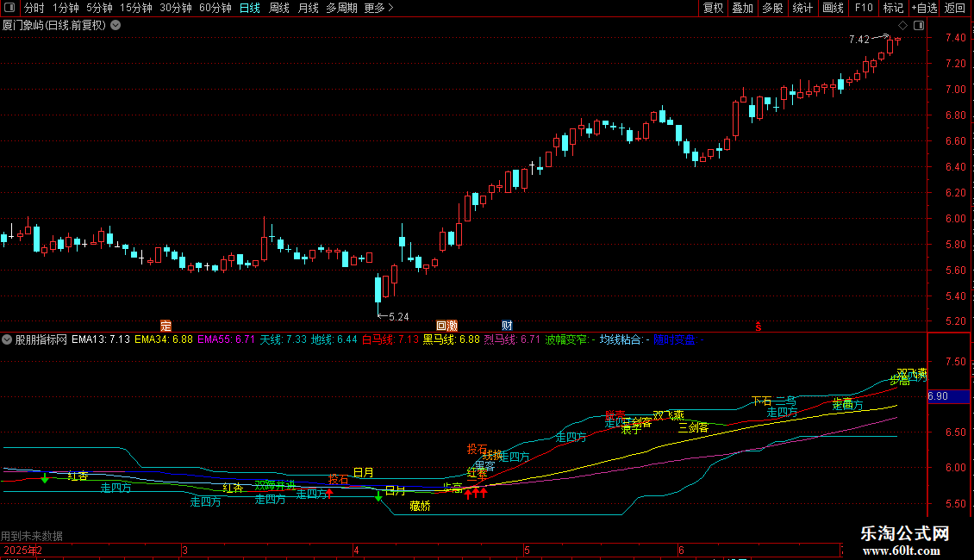This screenshot has height=560, width=974.
Task: Click the blue 财 financial marker
Action: point(507,326)
